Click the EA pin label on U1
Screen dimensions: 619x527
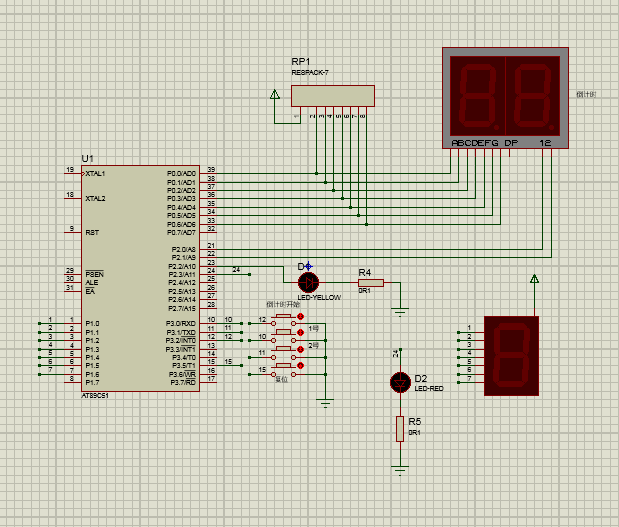(90, 292)
